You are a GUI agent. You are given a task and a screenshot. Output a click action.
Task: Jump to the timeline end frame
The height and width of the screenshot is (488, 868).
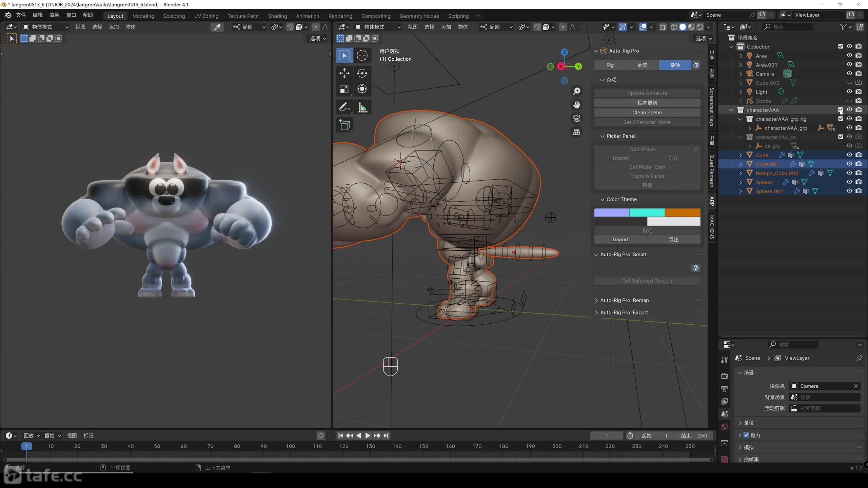tap(386, 435)
